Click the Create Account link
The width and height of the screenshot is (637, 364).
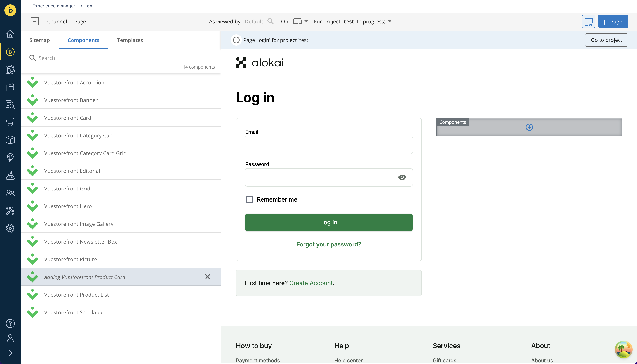point(311,283)
